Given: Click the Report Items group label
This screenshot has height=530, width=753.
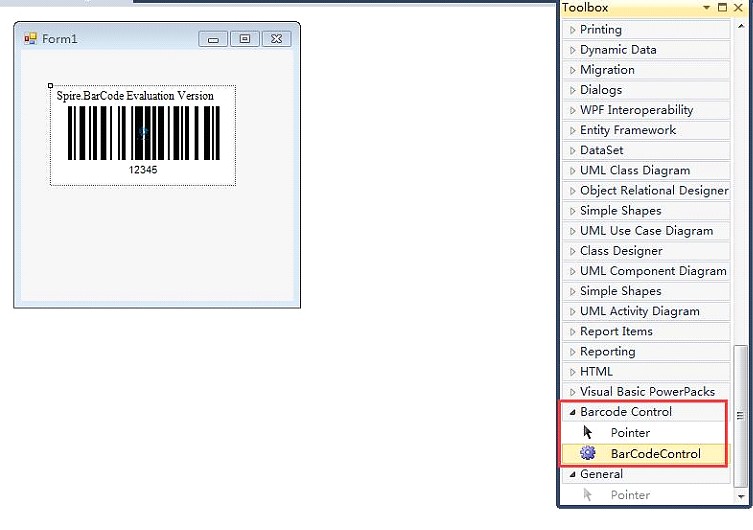Looking at the screenshot, I should click(x=616, y=331).
